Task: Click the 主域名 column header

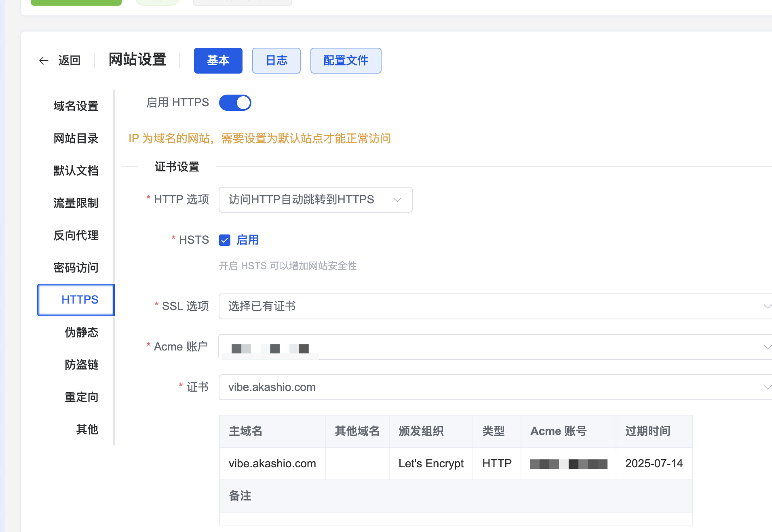Action: pyautogui.click(x=272, y=431)
